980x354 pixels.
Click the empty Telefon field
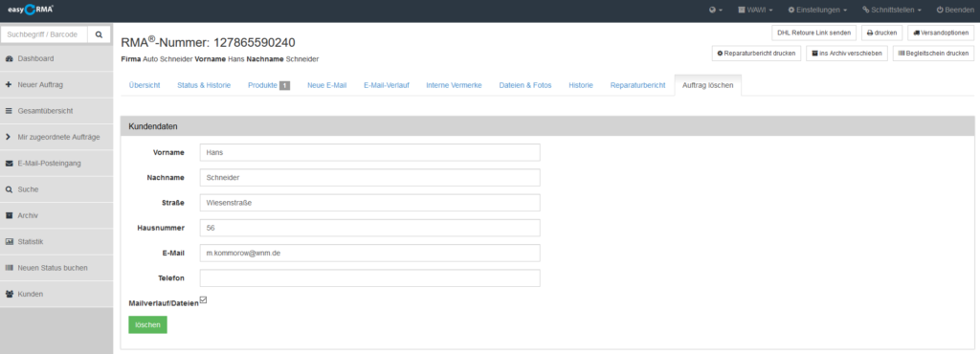(370, 277)
